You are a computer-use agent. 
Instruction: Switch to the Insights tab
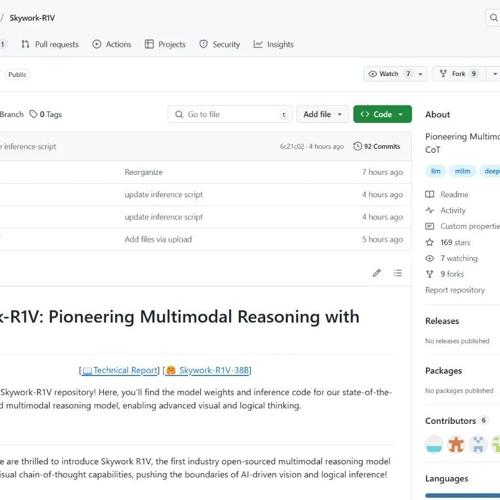point(273,44)
